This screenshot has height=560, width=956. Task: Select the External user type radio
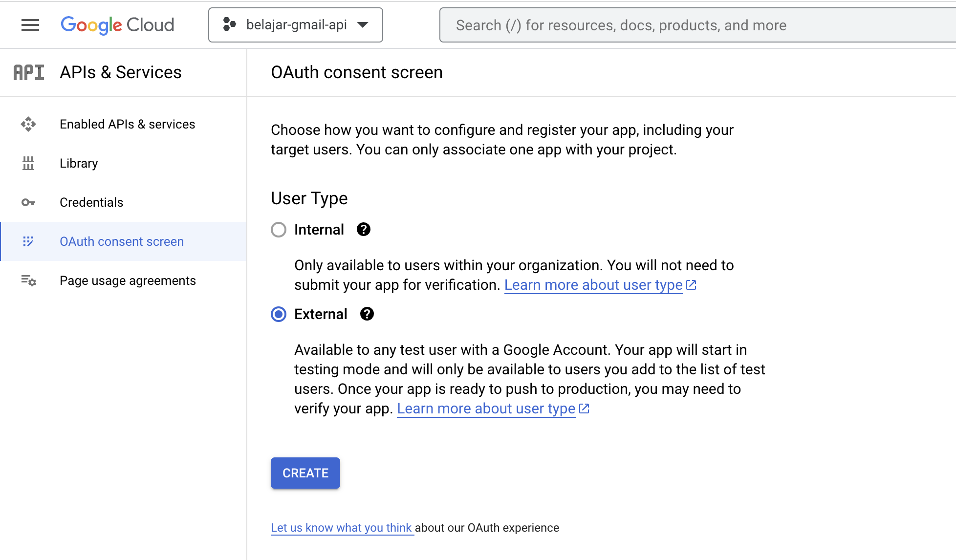[279, 314]
